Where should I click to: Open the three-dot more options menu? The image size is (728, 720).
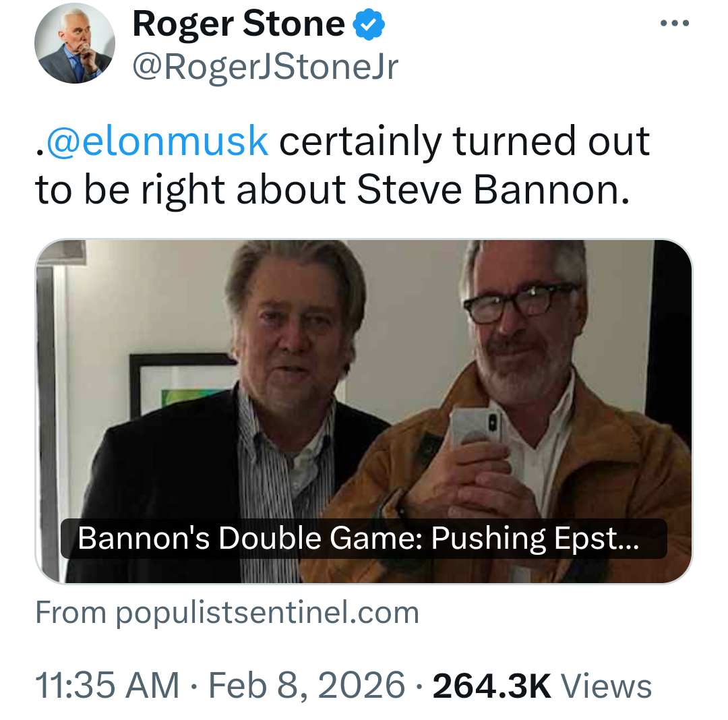(675, 24)
